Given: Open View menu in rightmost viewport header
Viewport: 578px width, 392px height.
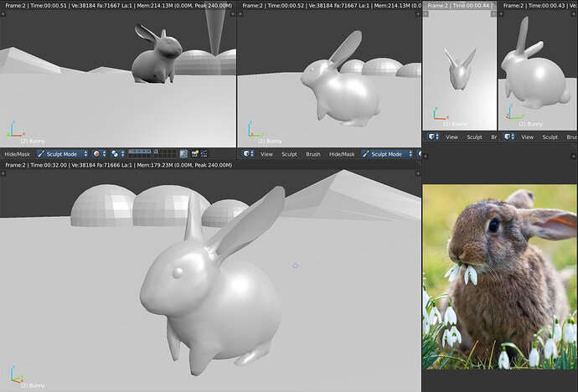Looking at the screenshot, I should click(x=527, y=137).
